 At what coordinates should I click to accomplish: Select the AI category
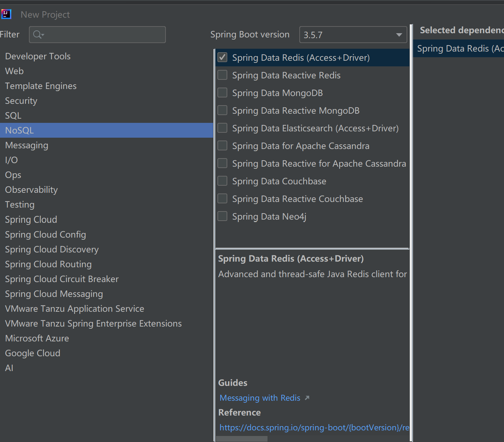point(107,368)
